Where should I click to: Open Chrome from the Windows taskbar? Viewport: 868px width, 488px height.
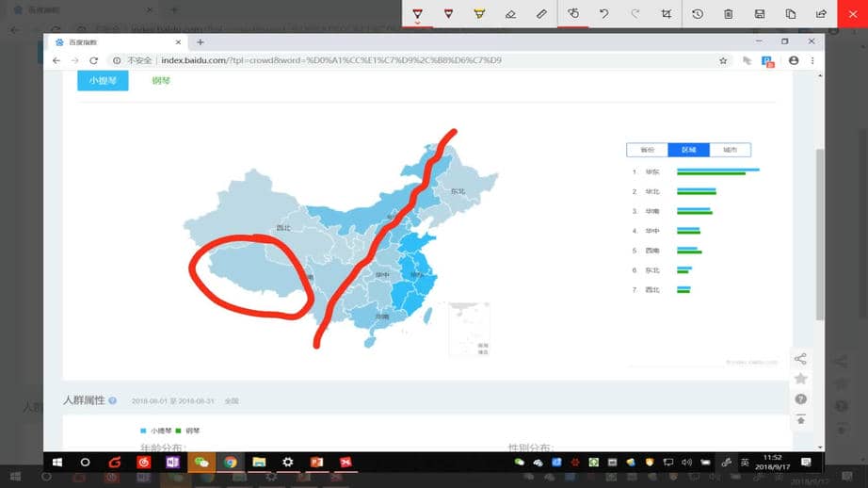coord(230,463)
